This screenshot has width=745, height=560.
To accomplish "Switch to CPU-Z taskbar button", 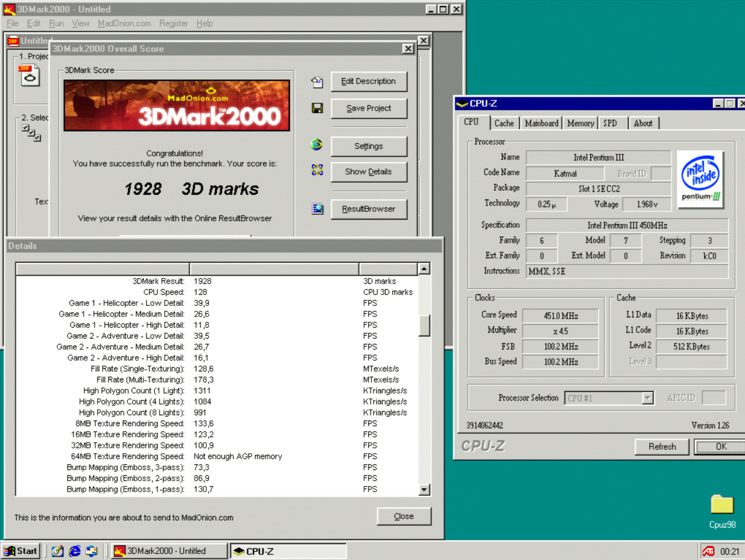I will 288,551.
